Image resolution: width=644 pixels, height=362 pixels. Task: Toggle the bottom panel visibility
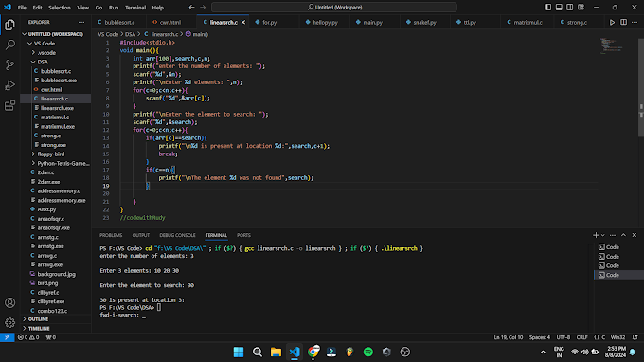pyautogui.click(x=559, y=8)
